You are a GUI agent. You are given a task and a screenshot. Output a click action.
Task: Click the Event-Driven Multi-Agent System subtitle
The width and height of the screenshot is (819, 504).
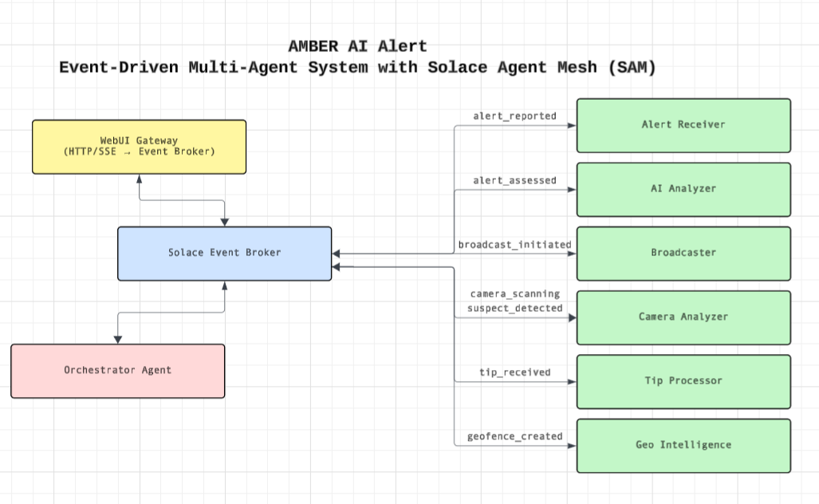[x=357, y=67]
